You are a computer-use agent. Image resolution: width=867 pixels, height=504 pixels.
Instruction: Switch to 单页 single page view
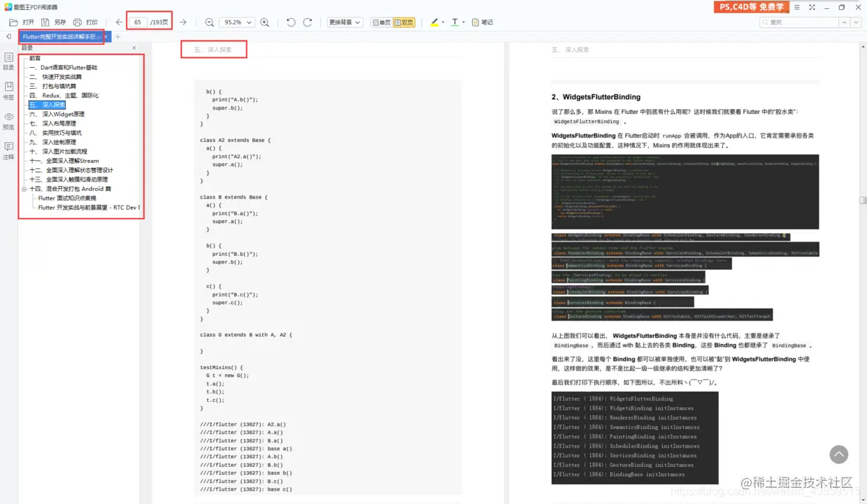[381, 22]
